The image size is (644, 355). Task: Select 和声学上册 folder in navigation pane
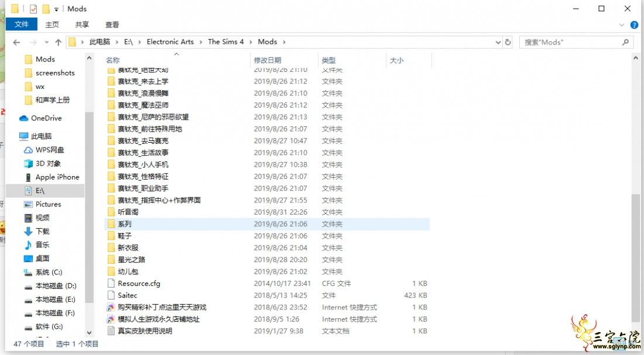point(53,100)
